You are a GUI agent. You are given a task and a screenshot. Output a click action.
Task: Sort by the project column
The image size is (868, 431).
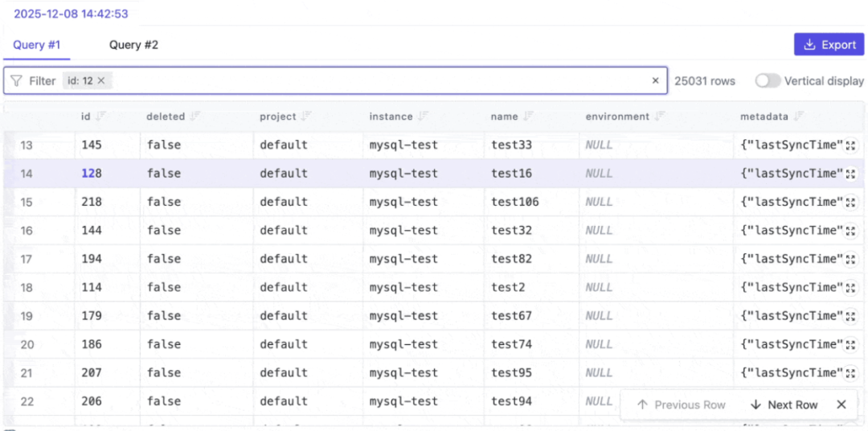(x=307, y=117)
